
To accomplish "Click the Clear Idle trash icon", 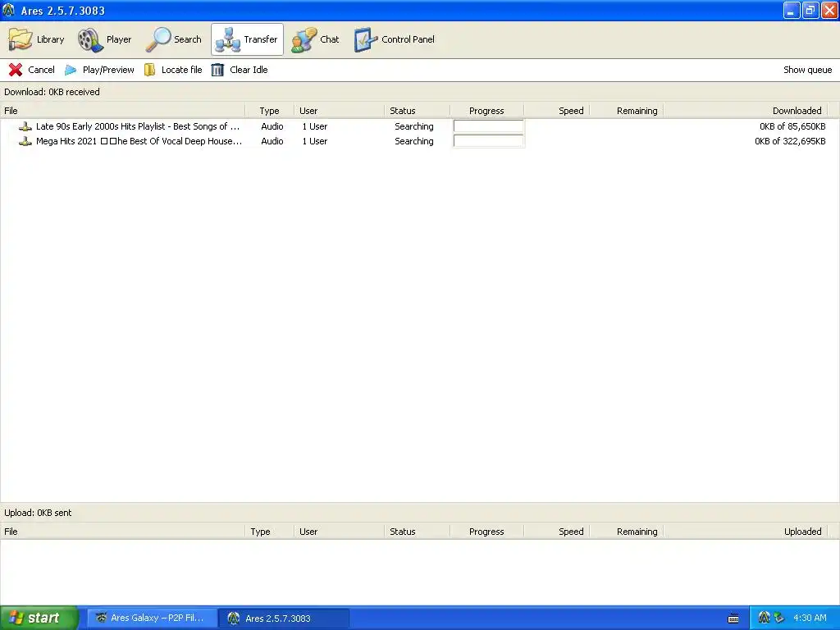I will [x=217, y=70].
